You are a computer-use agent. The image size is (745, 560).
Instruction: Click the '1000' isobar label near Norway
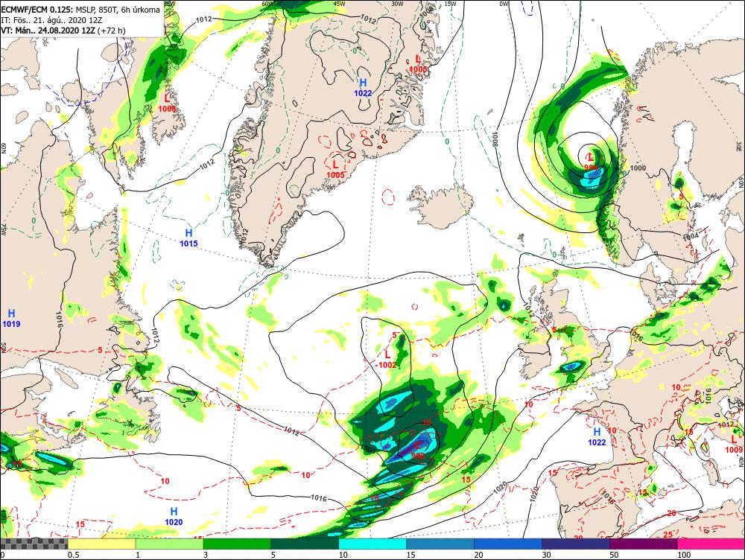pos(638,168)
